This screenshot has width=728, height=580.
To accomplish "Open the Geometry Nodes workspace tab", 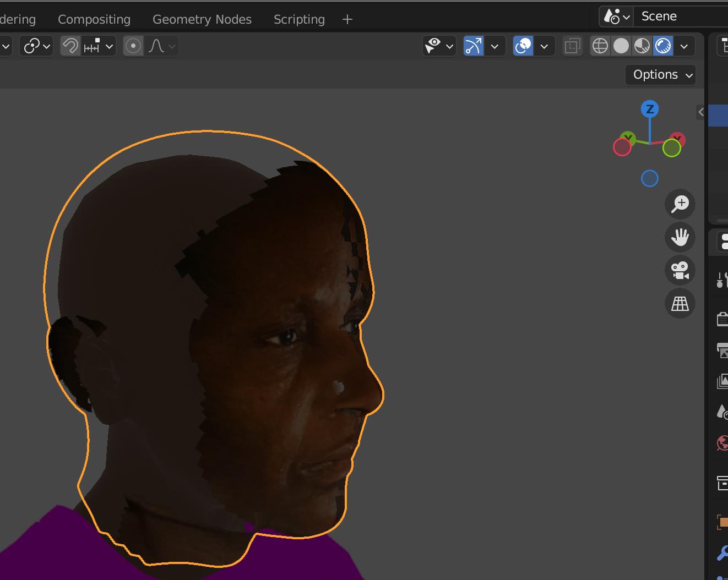I will coord(202,19).
